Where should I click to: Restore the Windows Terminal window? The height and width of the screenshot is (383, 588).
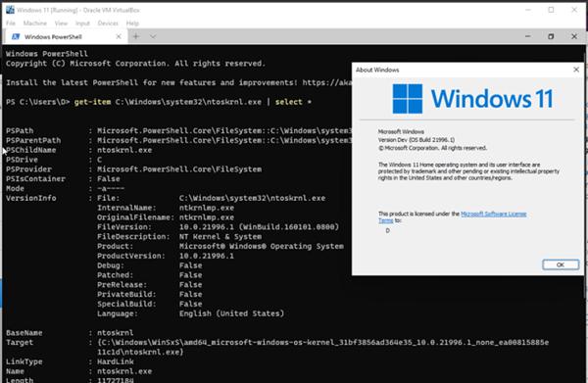click(551, 36)
